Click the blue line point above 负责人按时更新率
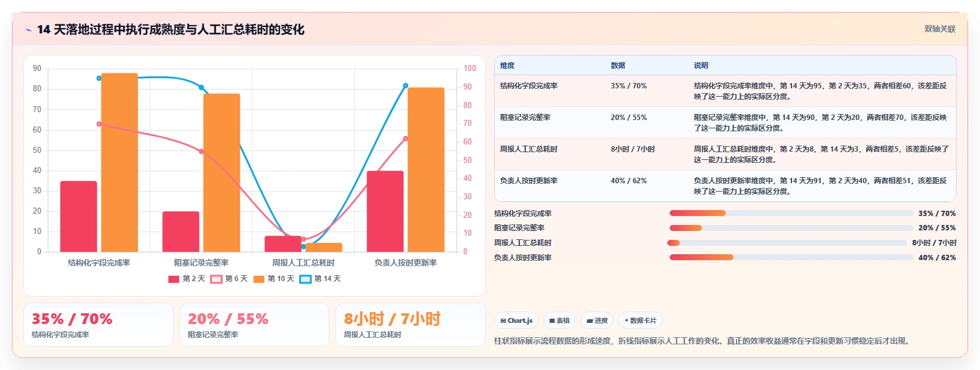The height and width of the screenshot is (370, 980). (x=406, y=86)
